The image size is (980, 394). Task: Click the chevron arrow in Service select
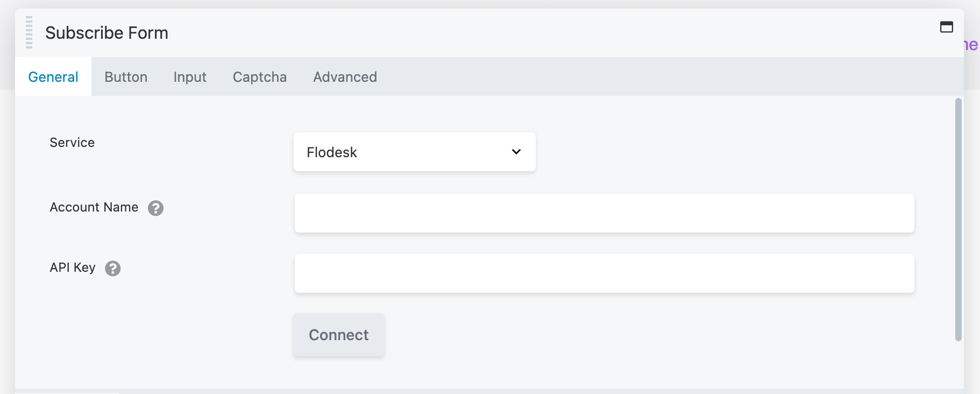pyautogui.click(x=516, y=152)
